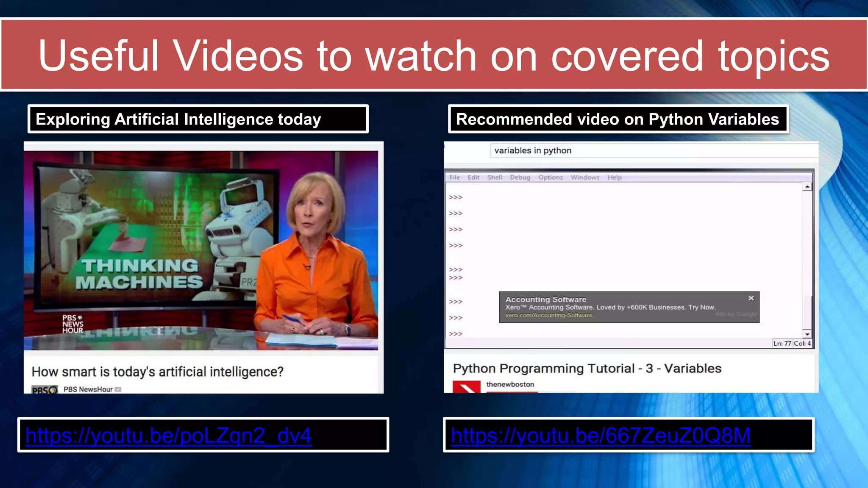The height and width of the screenshot is (488, 868).
Task: Click the 'variables in python' search field
Action: coord(654,150)
